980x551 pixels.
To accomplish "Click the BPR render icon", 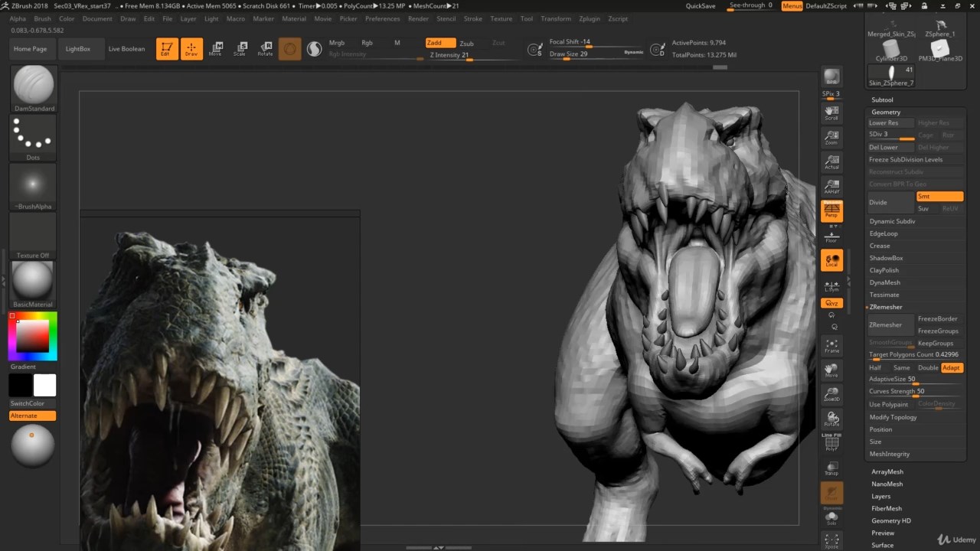I will coord(831,77).
